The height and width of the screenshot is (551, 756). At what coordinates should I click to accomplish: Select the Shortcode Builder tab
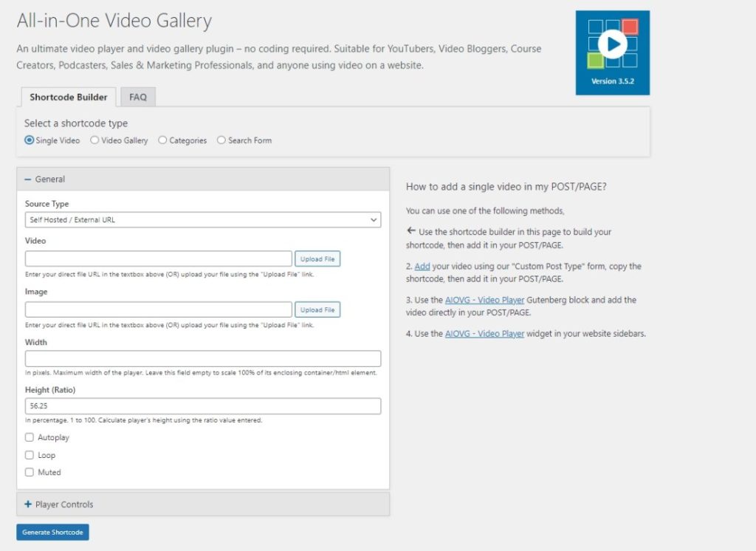[x=68, y=96]
